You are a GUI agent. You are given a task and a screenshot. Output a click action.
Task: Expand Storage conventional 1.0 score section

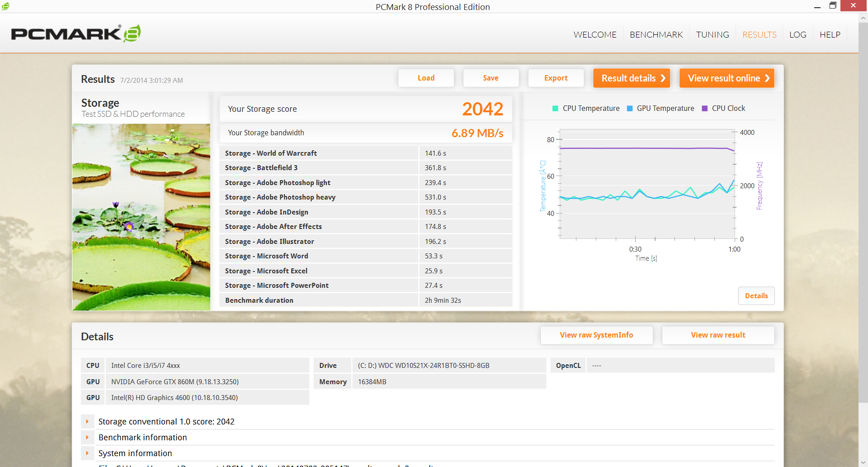pos(87,421)
